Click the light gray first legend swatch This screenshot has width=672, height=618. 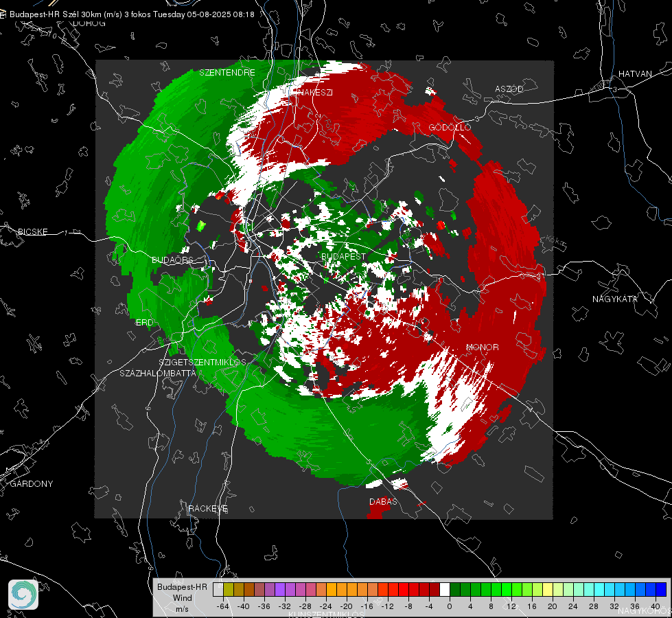coord(218,590)
